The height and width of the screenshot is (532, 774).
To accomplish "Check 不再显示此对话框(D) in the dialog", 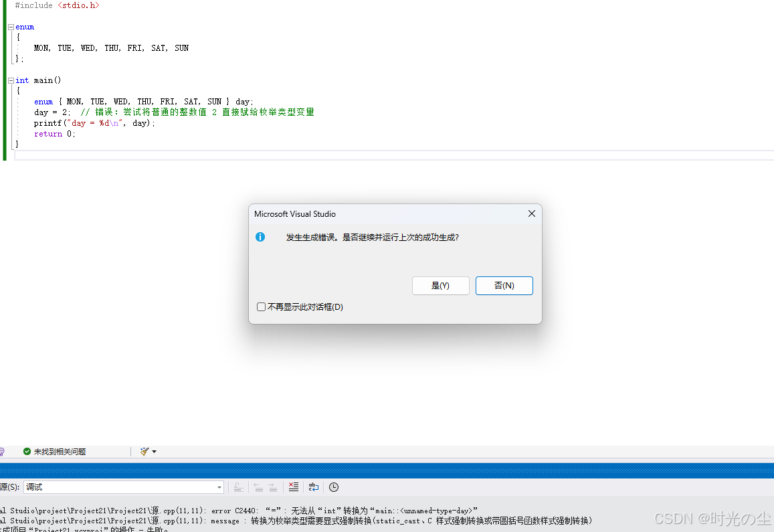I will 261,306.
